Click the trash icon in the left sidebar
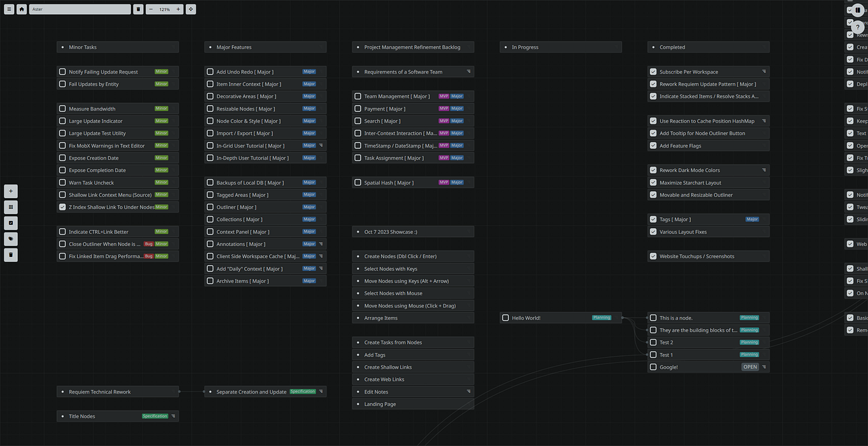 [10, 254]
